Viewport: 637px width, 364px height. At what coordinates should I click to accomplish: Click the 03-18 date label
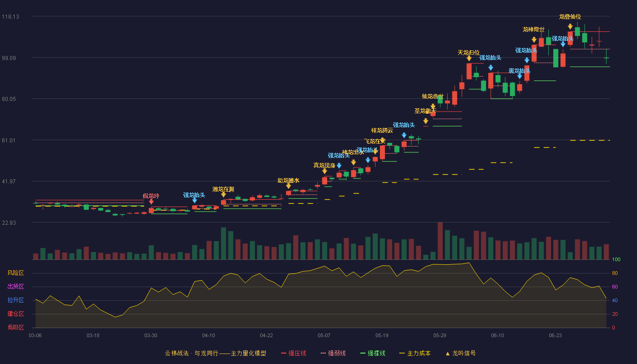[93, 335]
